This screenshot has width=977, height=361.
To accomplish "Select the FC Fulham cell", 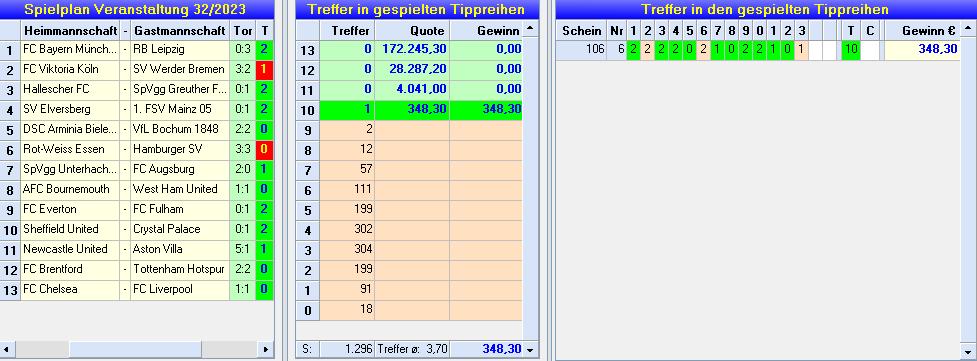I will tap(180, 209).
